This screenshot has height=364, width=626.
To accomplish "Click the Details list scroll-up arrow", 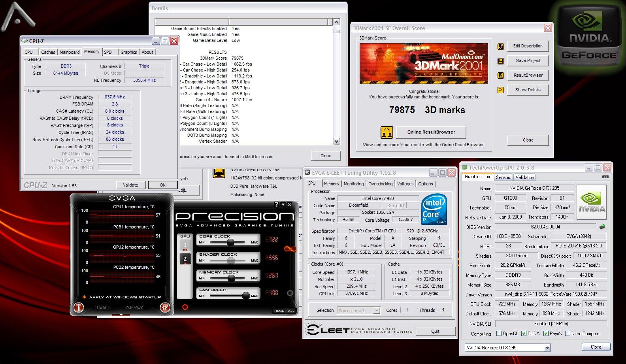I will click(336, 22).
